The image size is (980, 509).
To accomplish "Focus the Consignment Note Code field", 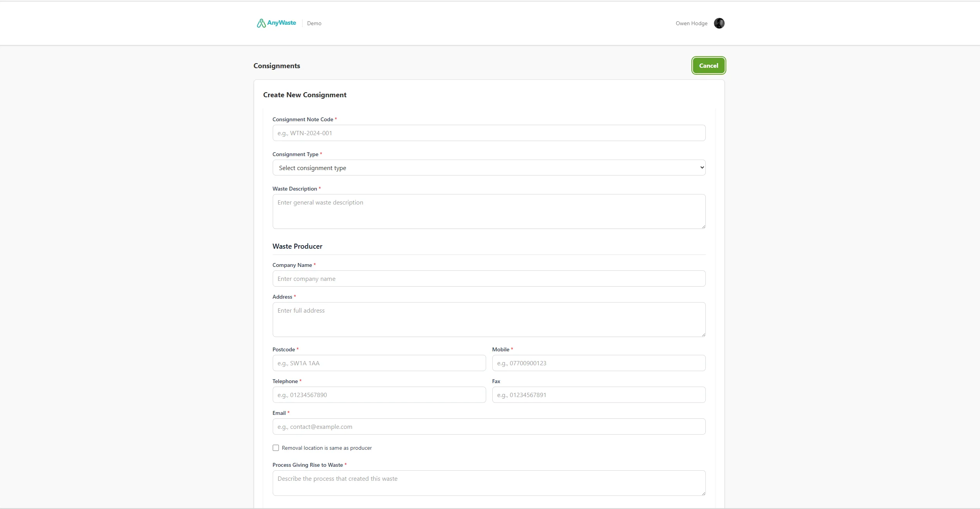I will tap(489, 133).
